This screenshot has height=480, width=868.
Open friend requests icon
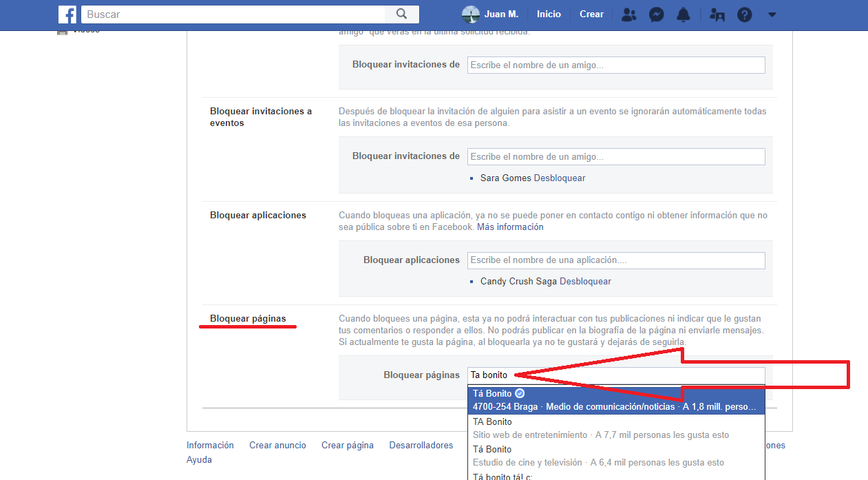(628, 14)
